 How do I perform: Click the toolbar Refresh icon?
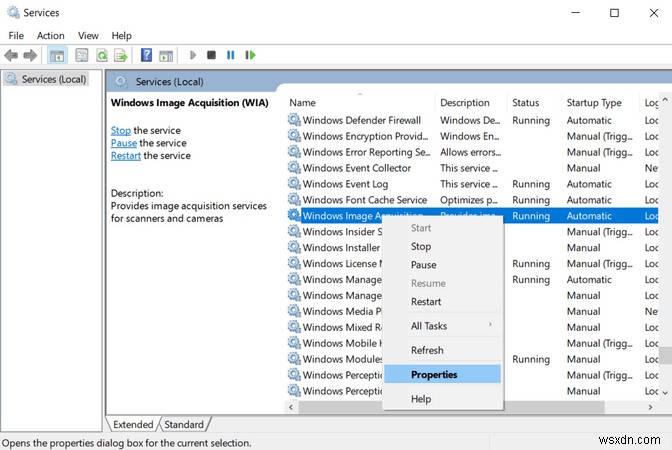coord(102,55)
